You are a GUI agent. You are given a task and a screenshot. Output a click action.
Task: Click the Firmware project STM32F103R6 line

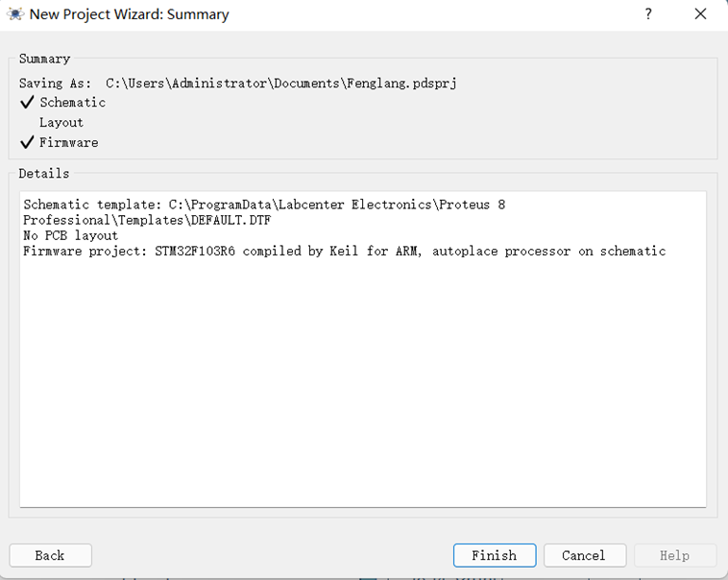(x=344, y=252)
